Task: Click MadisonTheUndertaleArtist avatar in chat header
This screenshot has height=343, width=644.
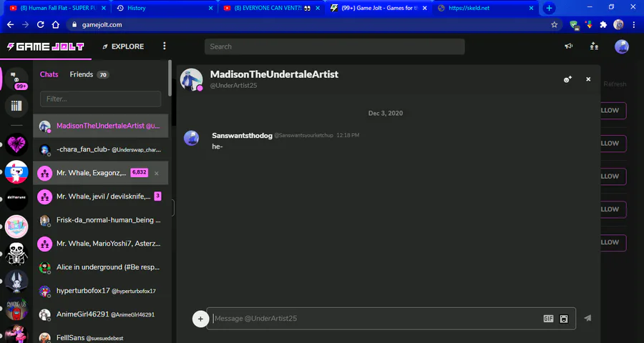Action: (191, 79)
